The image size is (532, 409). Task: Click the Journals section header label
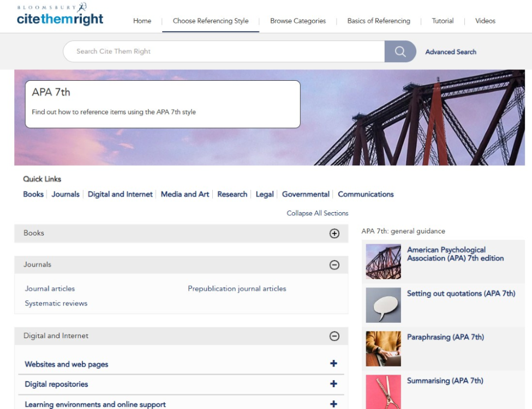click(x=37, y=264)
